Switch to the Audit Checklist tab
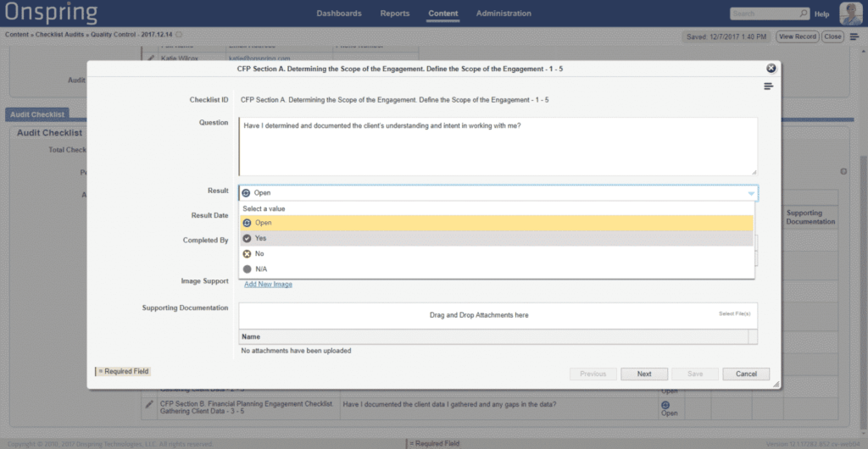Image resolution: width=868 pixels, height=449 pixels. (37, 114)
